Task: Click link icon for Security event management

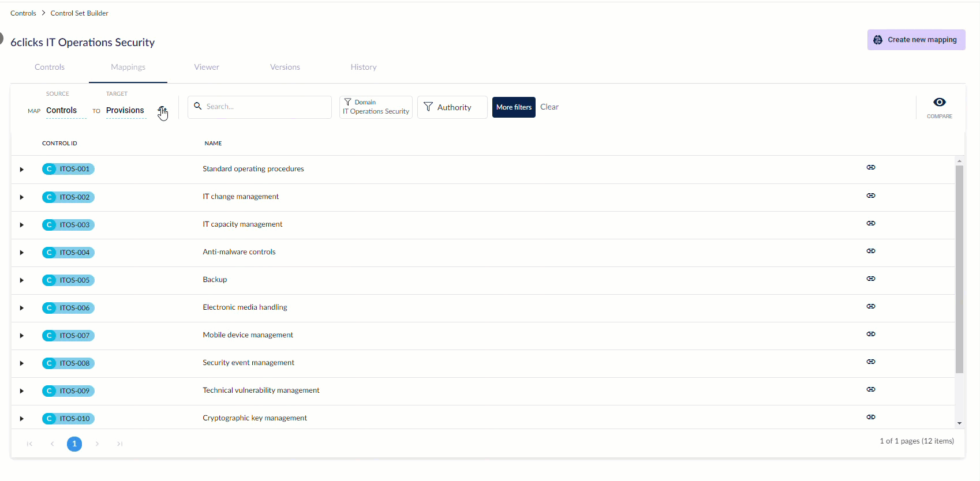Action: click(x=870, y=362)
